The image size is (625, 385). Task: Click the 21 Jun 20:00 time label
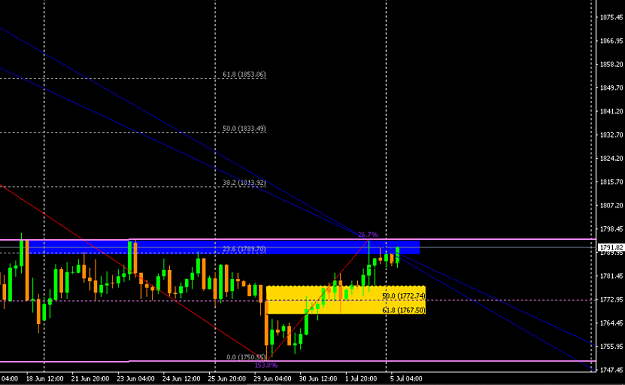tap(90, 378)
